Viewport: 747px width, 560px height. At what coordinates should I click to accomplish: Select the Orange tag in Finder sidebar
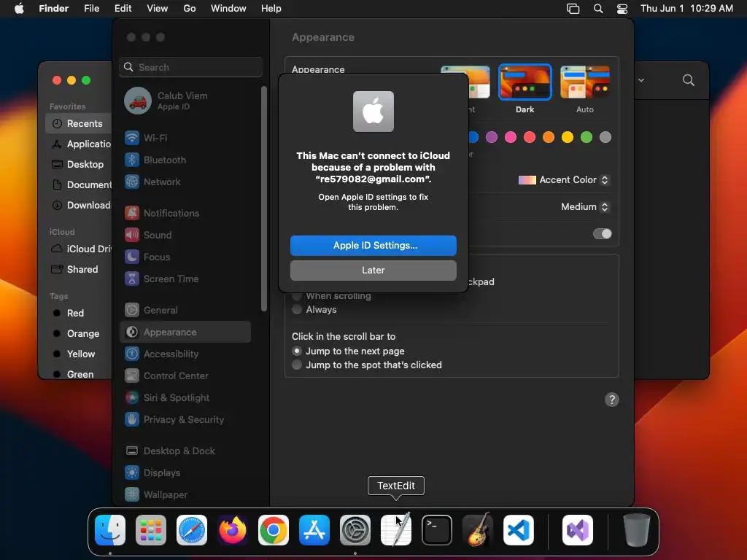coord(79,334)
